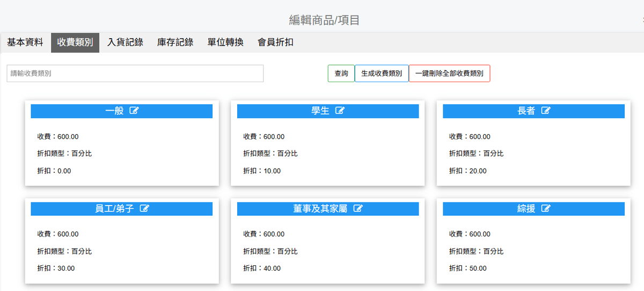644x291 pixels.
Task: Click the 長者 card fee 600.00 text
Action: point(470,137)
